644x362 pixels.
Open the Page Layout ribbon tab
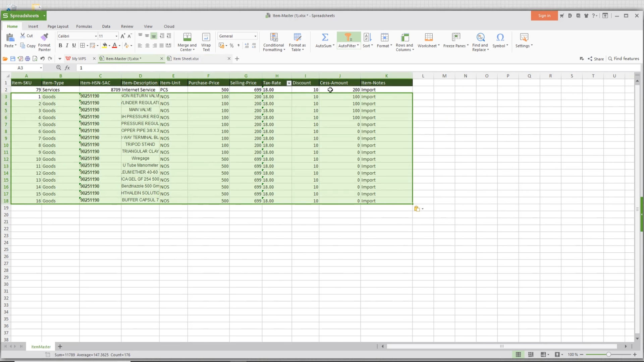tap(58, 26)
